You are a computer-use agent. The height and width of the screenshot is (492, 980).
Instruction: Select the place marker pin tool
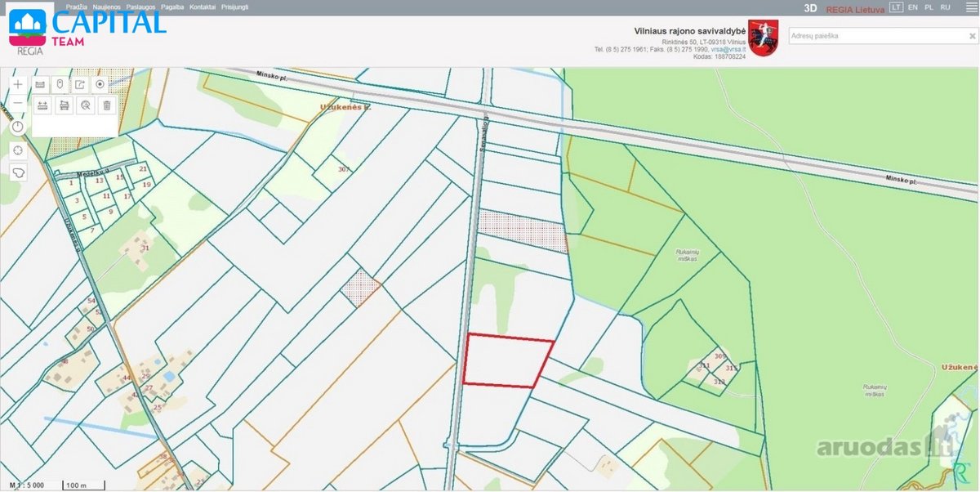tap(60, 84)
